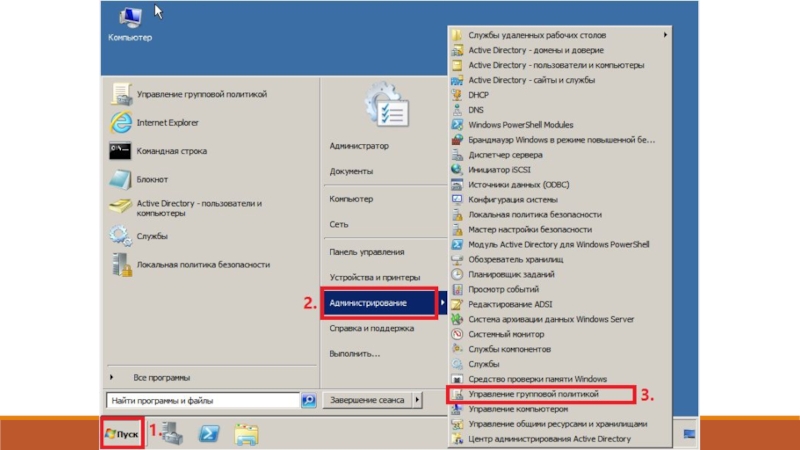Open Модуль Active Directory для Windows PowerShell
Screen dimensions: 800x450
pyautogui.click(x=560, y=244)
